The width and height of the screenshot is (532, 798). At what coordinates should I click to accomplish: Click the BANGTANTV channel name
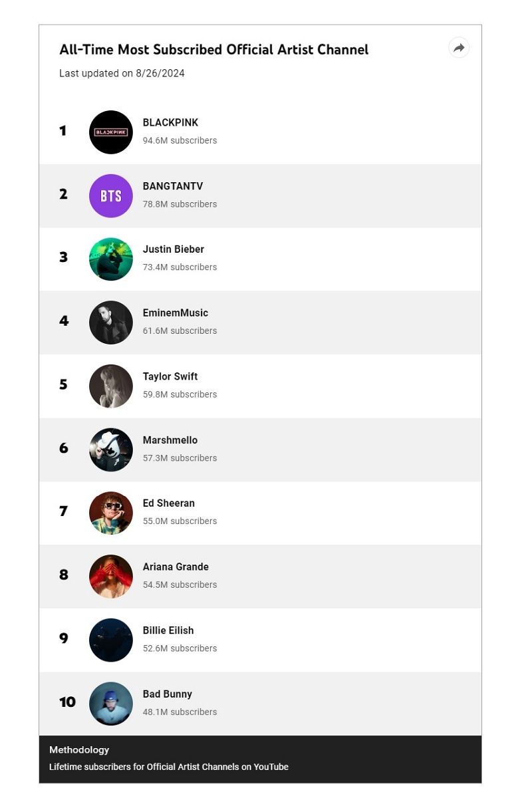coord(173,186)
